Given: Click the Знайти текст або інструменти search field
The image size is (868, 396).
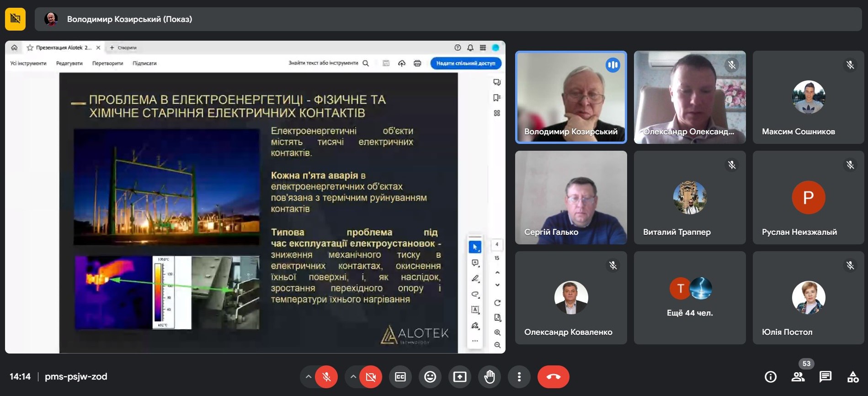Looking at the screenshot, I should click(x=328, y=63).
